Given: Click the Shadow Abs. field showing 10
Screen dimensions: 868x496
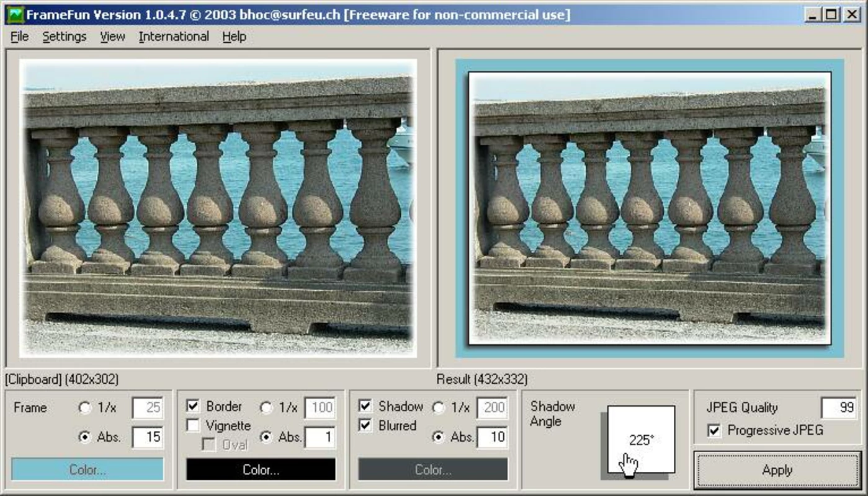Looking at the screenshot, I should click(x=493, y=437).
